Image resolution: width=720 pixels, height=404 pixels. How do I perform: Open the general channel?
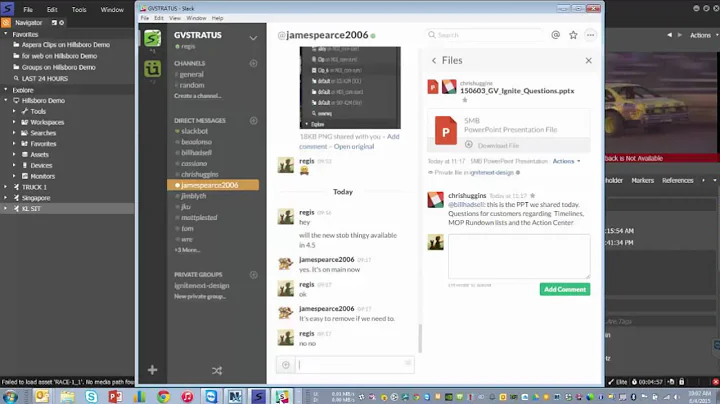[x=191, y=74]
